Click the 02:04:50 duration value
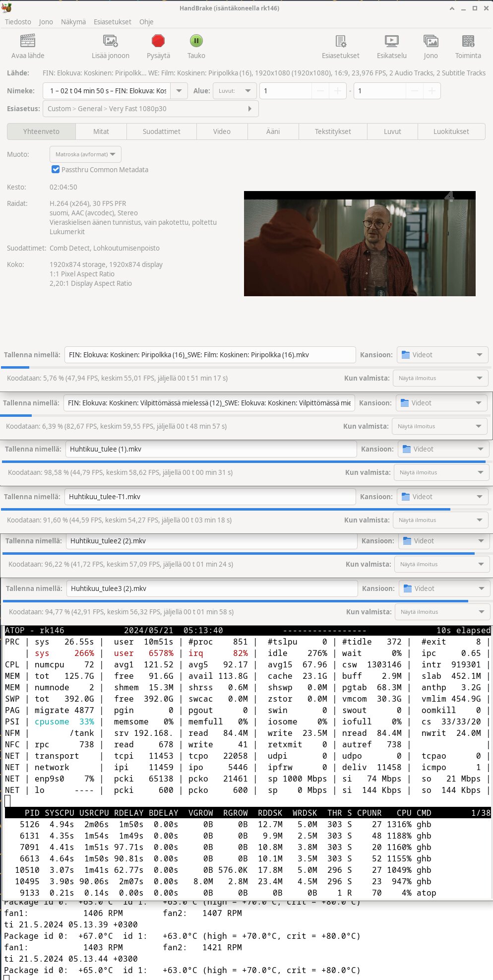The width and height of the screenshot is (493, 980). tap(63, 187)
